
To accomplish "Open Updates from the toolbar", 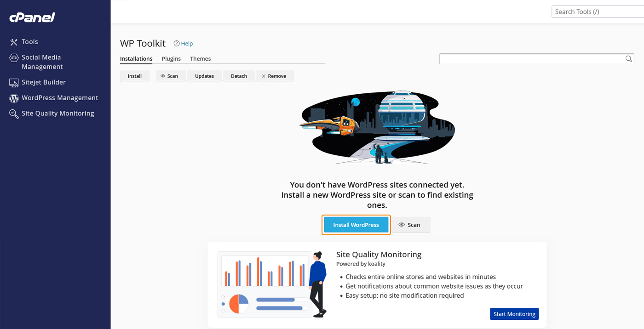I will [204, 76].
